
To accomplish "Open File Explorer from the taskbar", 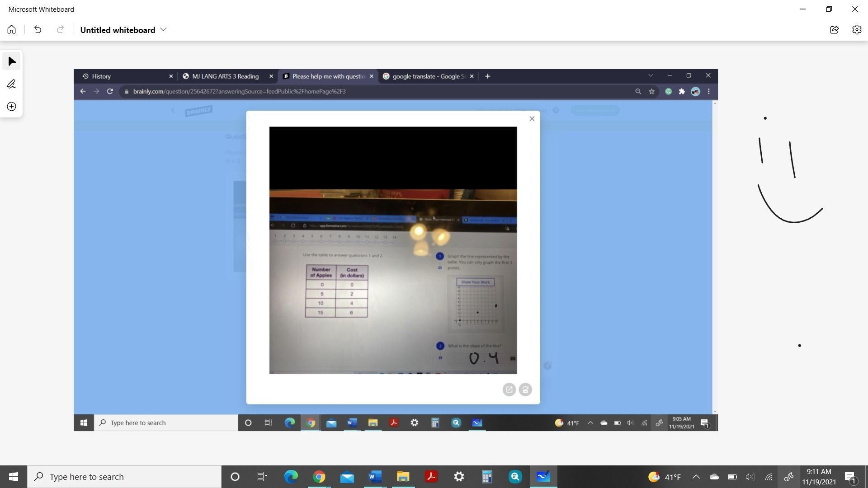I will pyautogui.click(x=403, y=477).
